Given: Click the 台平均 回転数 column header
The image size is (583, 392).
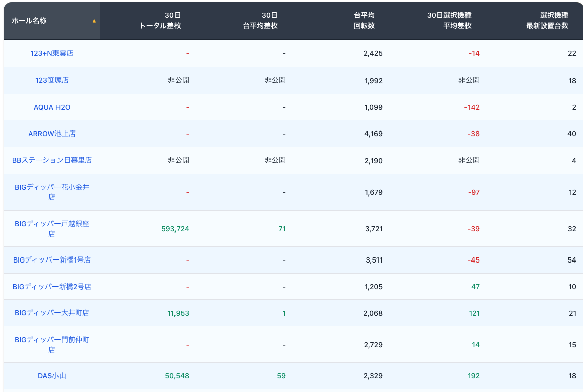Looking at the screenshot, I should click(364, 21).
